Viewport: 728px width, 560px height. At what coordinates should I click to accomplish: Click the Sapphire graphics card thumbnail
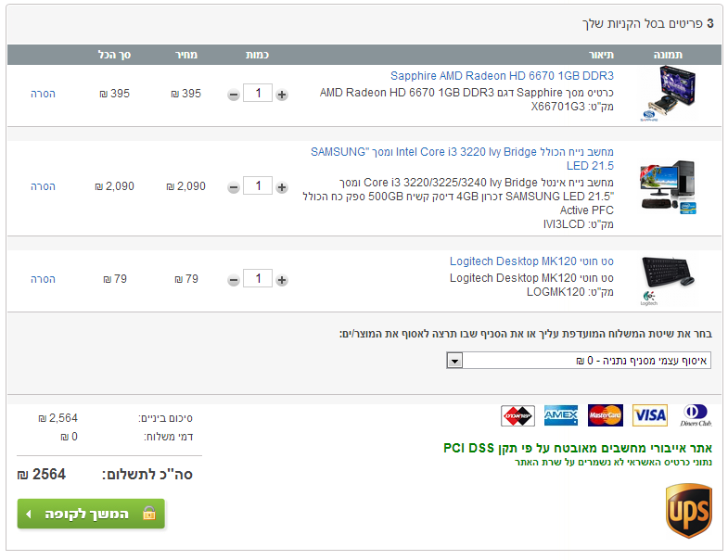(x=666, y=93)
